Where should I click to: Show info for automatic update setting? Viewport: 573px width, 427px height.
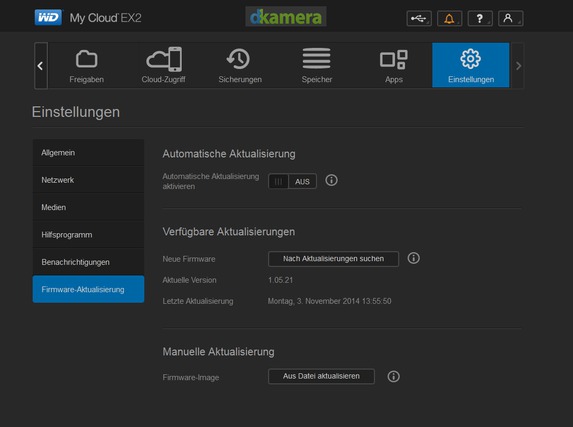[x=331, y=180]
